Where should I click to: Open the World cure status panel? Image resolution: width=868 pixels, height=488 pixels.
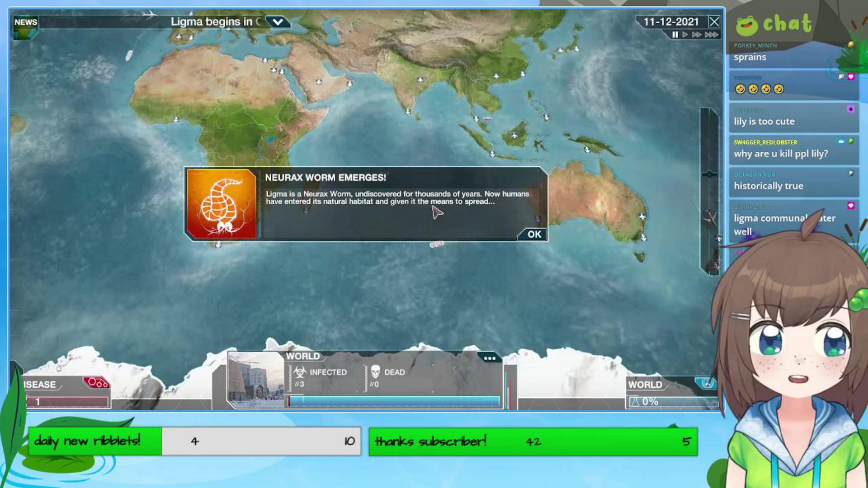(x=645, y=385)
